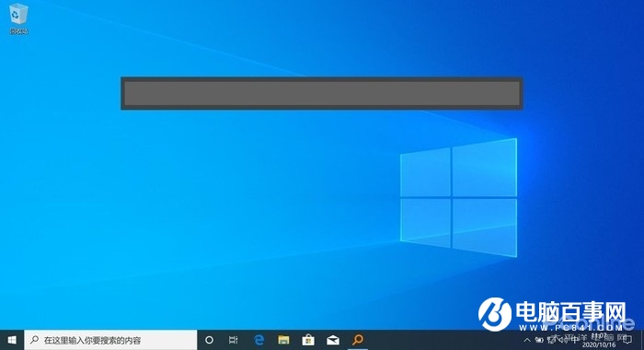Switch the 中 input language indicator
The image size is (644, 350).
click(x=575, y=340)
